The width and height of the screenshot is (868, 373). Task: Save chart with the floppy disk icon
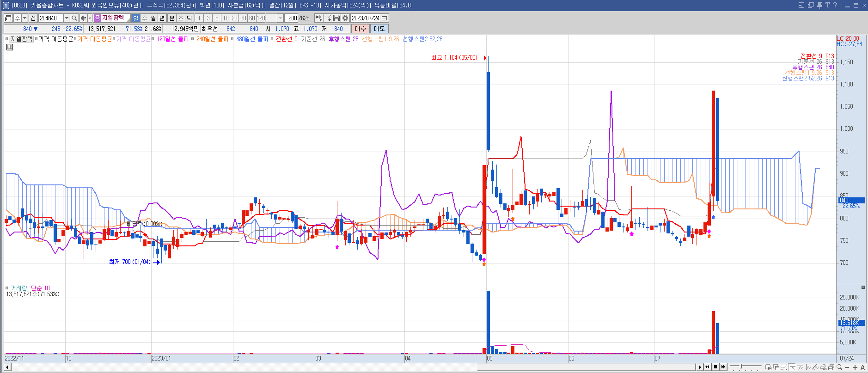[x=336, y=18]
